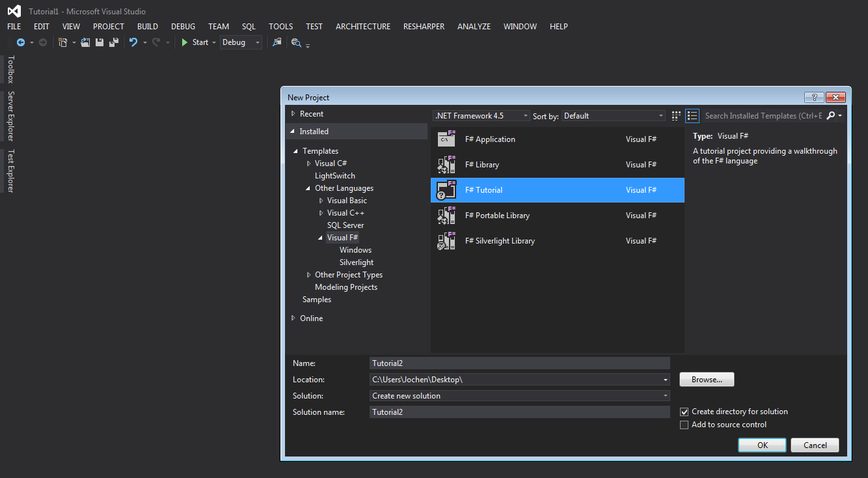Open the Sort by Default dropdown
This screenshot has width=868, height=478.
point(614,116)
